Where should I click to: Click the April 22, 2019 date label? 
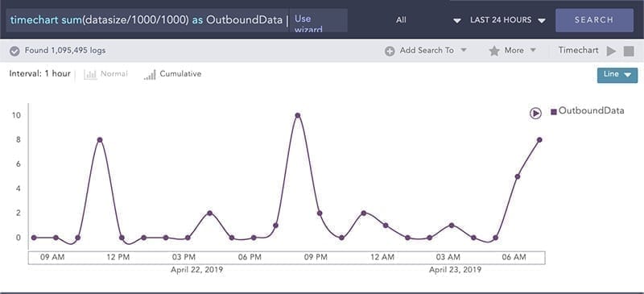click(x=196, y=270)
